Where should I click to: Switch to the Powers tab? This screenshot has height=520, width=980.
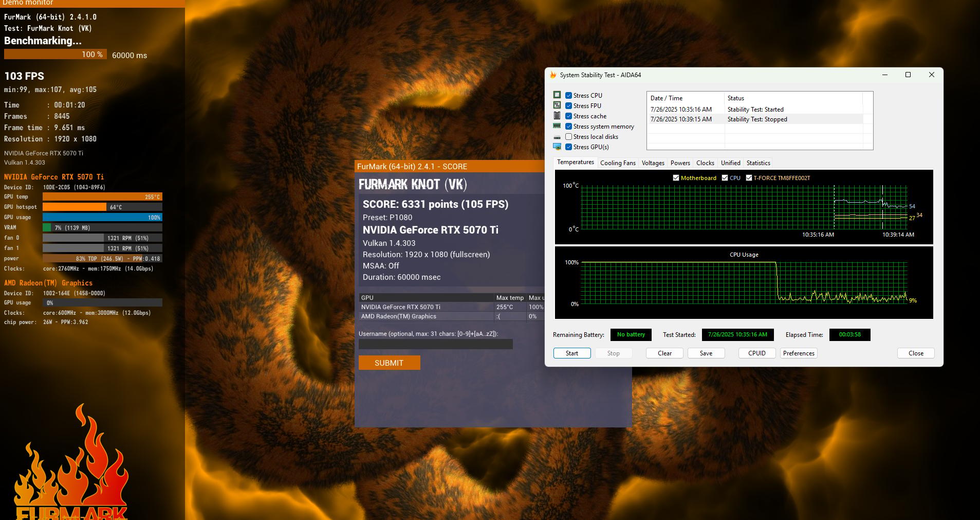680,163
